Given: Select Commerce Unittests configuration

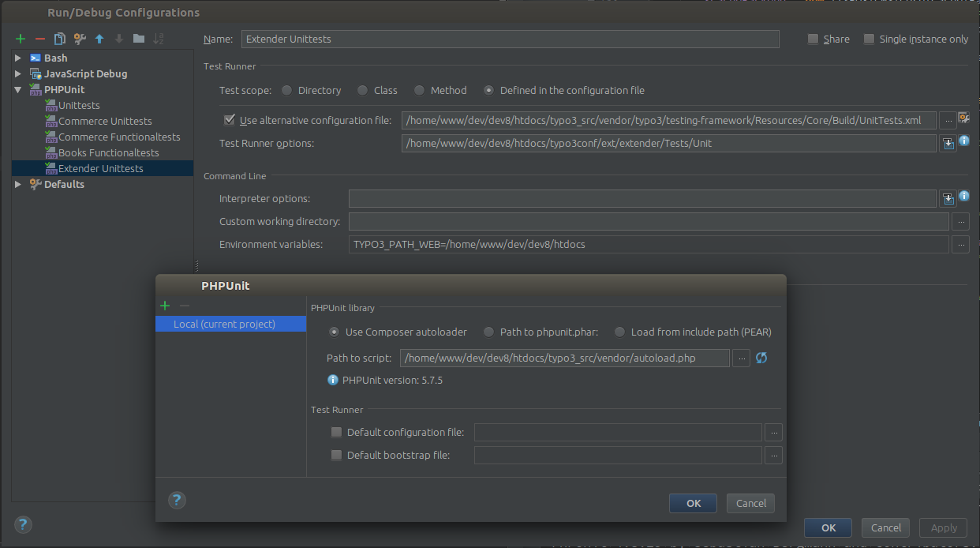Looking at the screenshot, I should click(105, 121).
